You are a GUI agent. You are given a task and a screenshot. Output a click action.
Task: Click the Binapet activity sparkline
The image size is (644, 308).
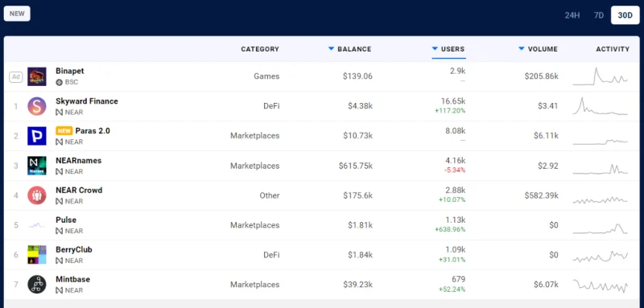point(600,76)
